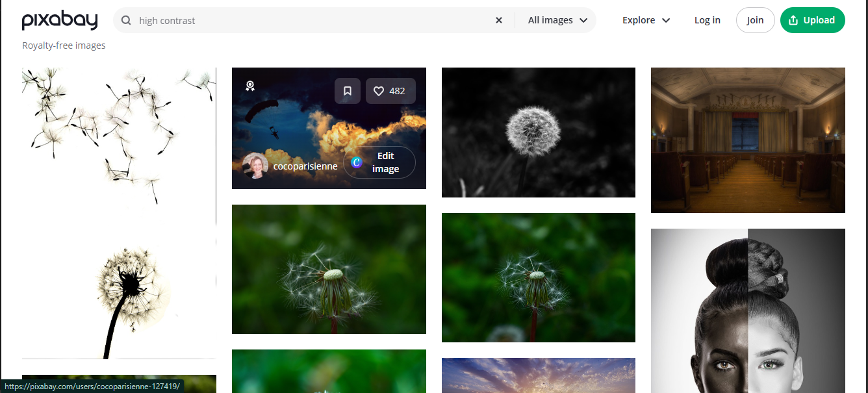The height and width of the screenshot is (393, 868).
Task: Click the green Upload button
Action: [813, 20]
